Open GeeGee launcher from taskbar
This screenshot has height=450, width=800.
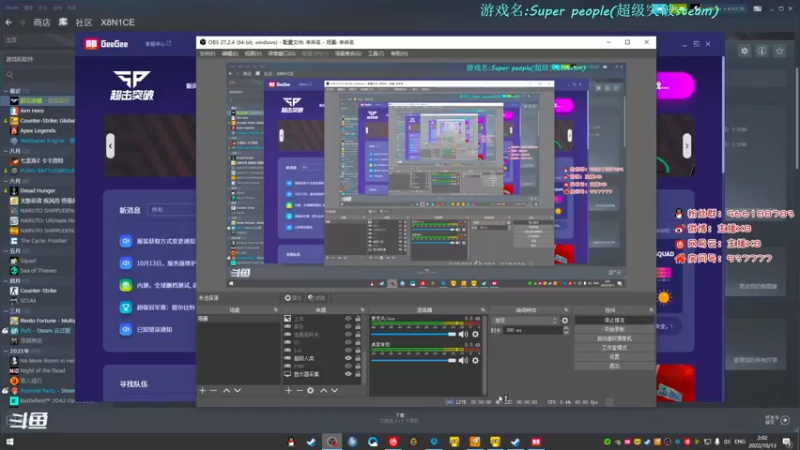[x=536, y=441]
